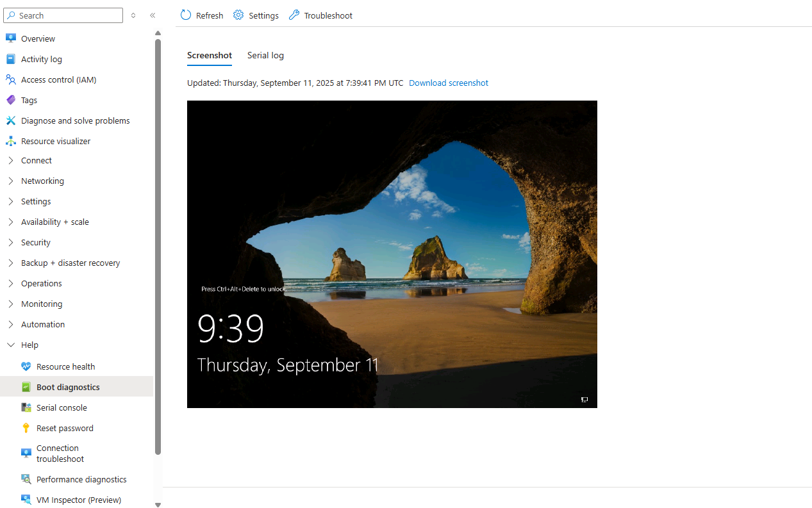This screenshot has width=812, height=508.
Task: Click 'Press Ctrl+Alt+Delete to unlock' text
Action: point(244,289)
